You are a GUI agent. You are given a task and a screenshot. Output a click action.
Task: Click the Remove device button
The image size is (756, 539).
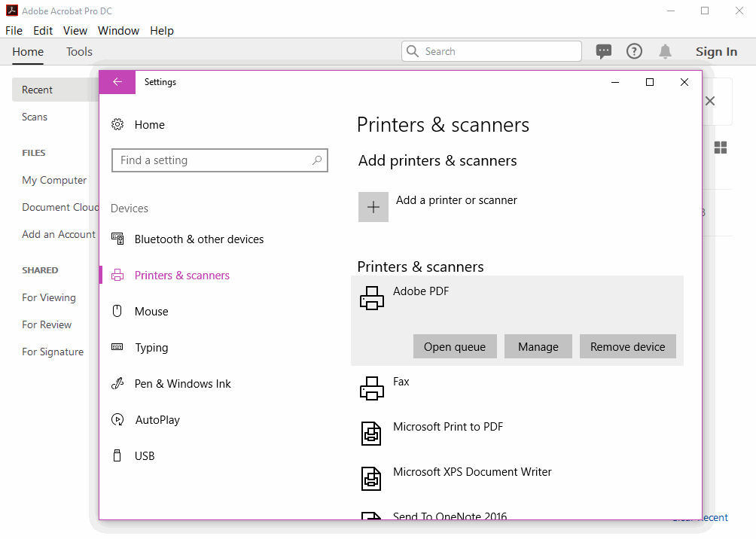pyautogui.click(x=628, y=346)
